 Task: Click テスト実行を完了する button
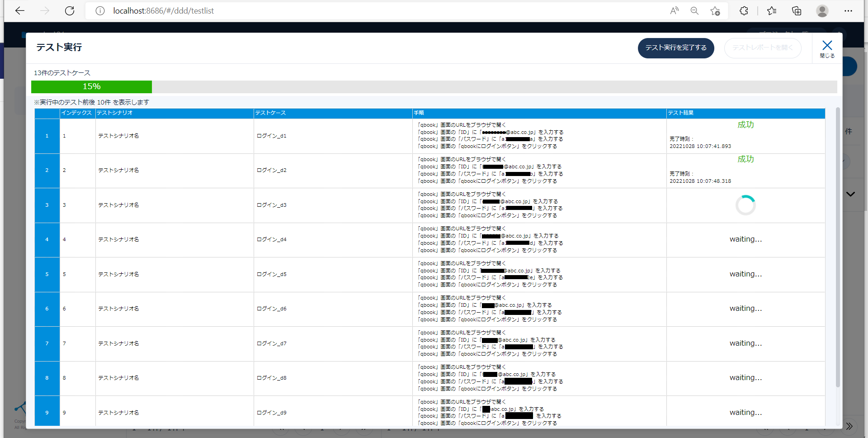pyautogui.click(x=676, y=48)
